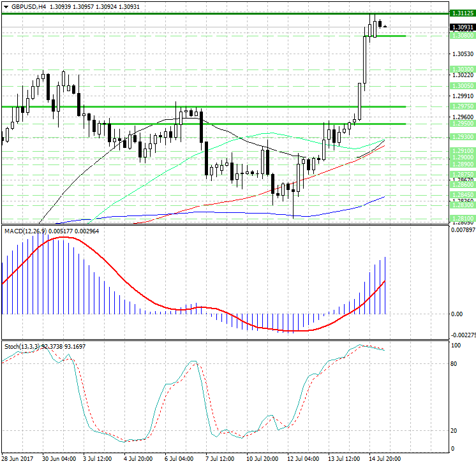Click the 6 Jul 04:00 time label

180,459
